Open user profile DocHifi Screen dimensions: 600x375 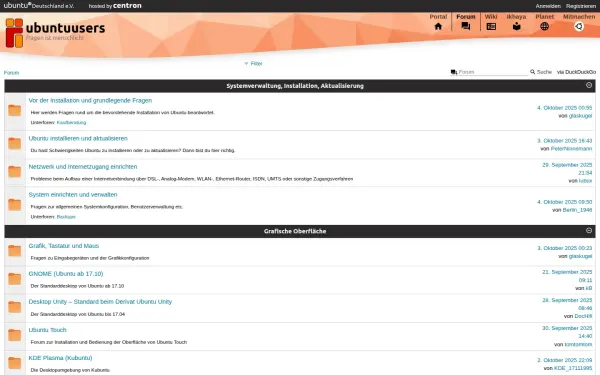(583, 316)
